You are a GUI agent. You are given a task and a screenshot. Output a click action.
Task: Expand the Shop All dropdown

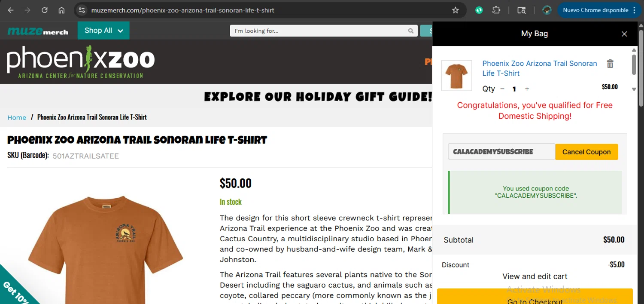click(103, 31)
